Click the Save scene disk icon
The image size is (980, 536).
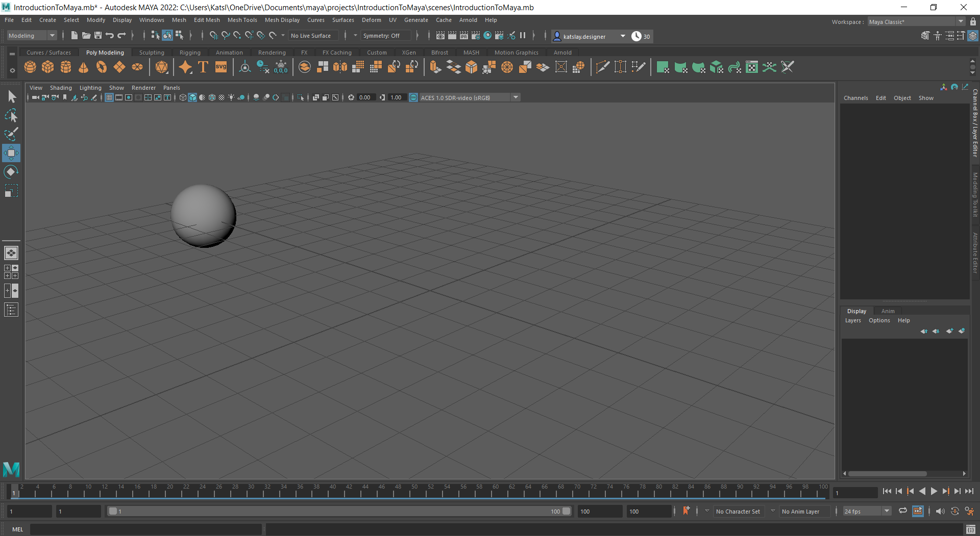[98, 35]
